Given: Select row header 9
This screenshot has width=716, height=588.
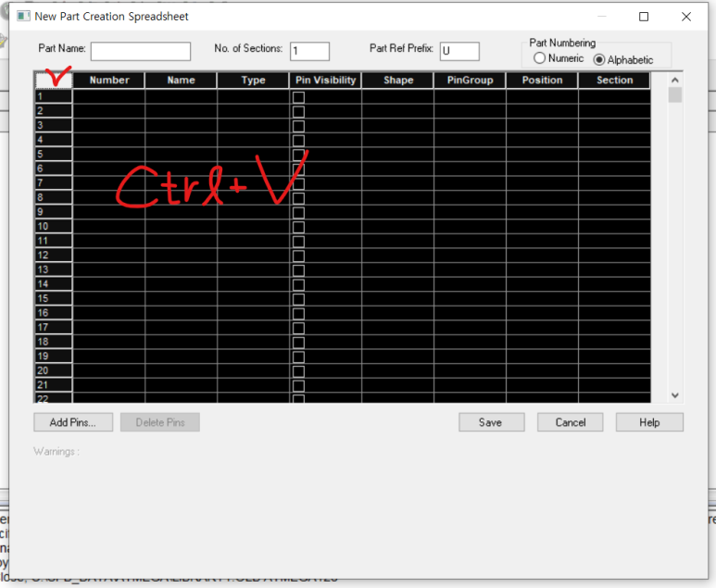Looking at the screenshot, I should pyautogui.click(x=54, y=212).
